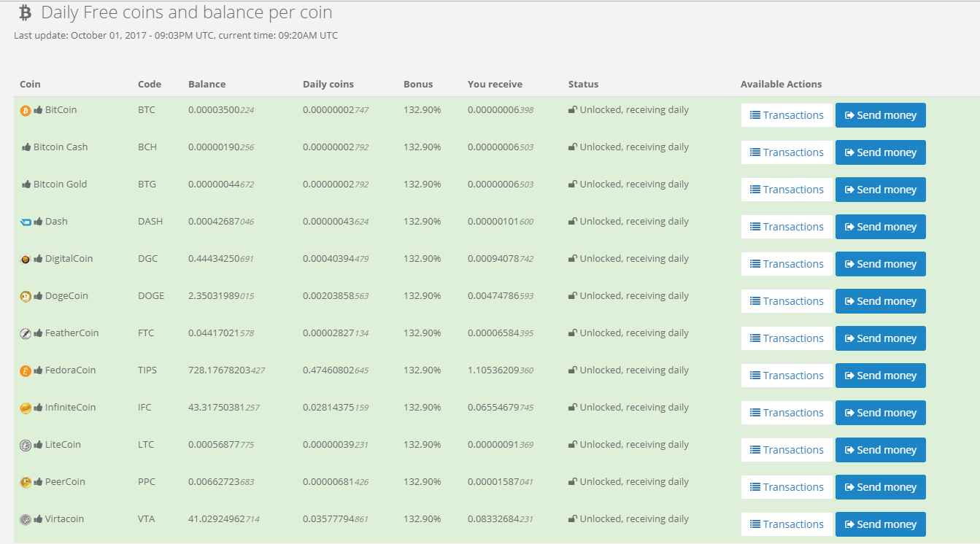View Transactions for Bitcoin Gold

tap(787, 190)
